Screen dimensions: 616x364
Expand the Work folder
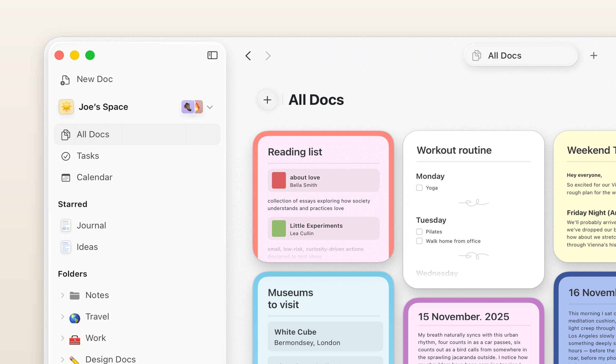62,338
